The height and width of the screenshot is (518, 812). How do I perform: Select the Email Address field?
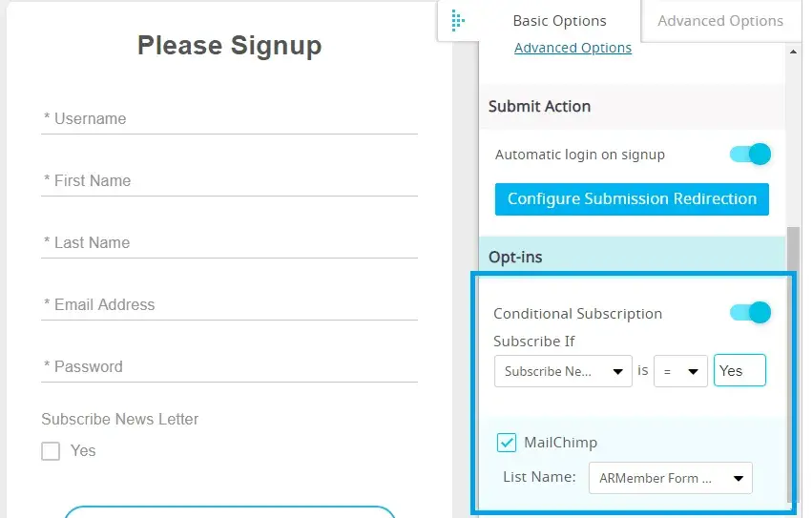coord(229,305)
